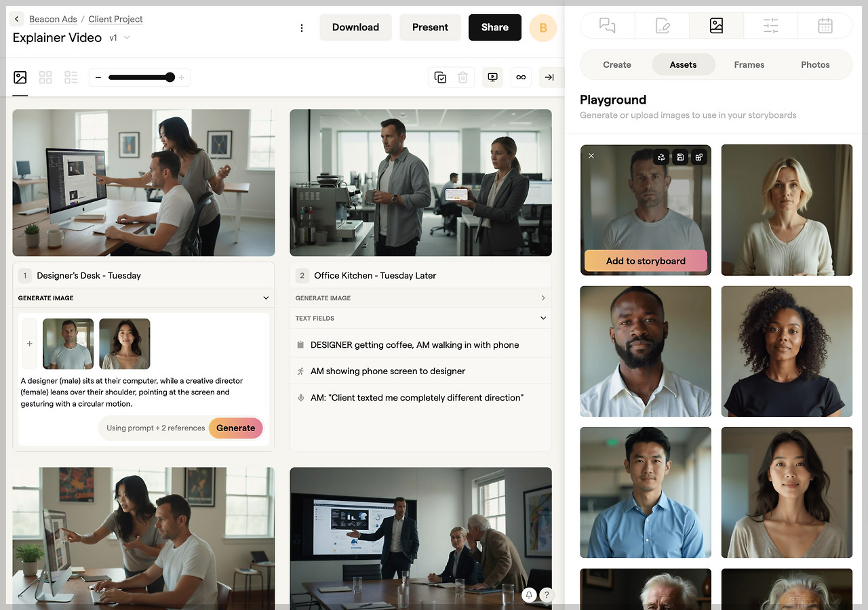Open the script editing panel tab
868x610 pixels.
tap(663, 26)
